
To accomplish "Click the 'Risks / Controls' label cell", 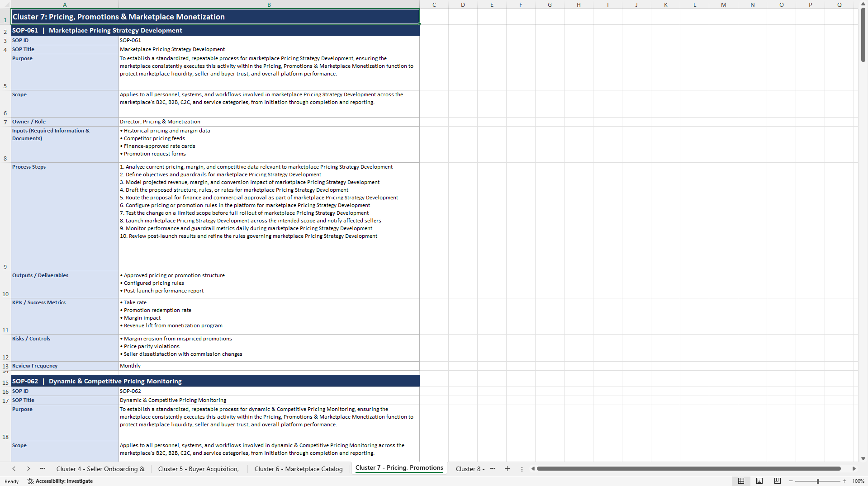I will 65,348.
